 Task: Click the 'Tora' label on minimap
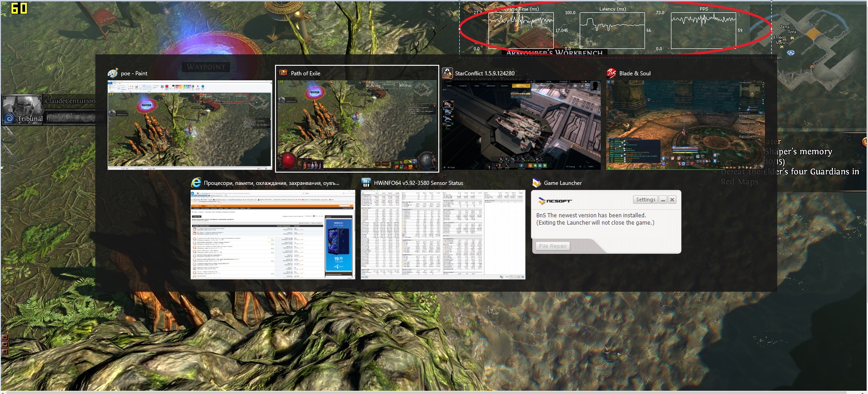tap(792, 32)
